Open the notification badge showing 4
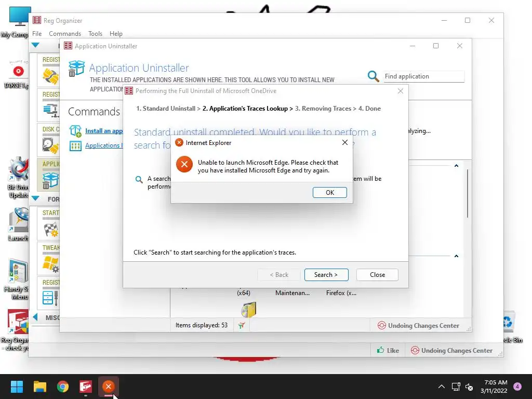The height and width of the screenshot is (399, 532). tap(517, 386)
